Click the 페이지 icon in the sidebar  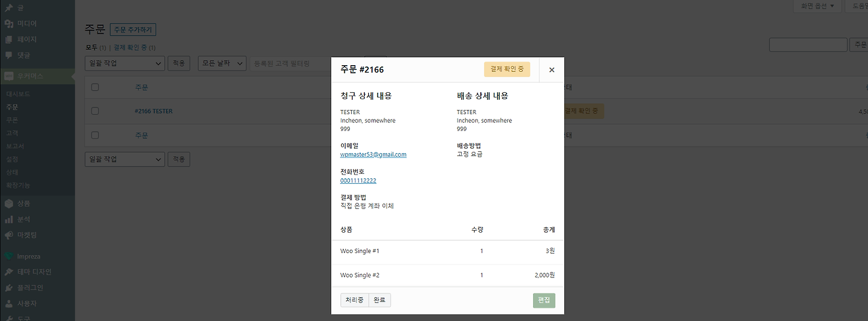(9, 39)
